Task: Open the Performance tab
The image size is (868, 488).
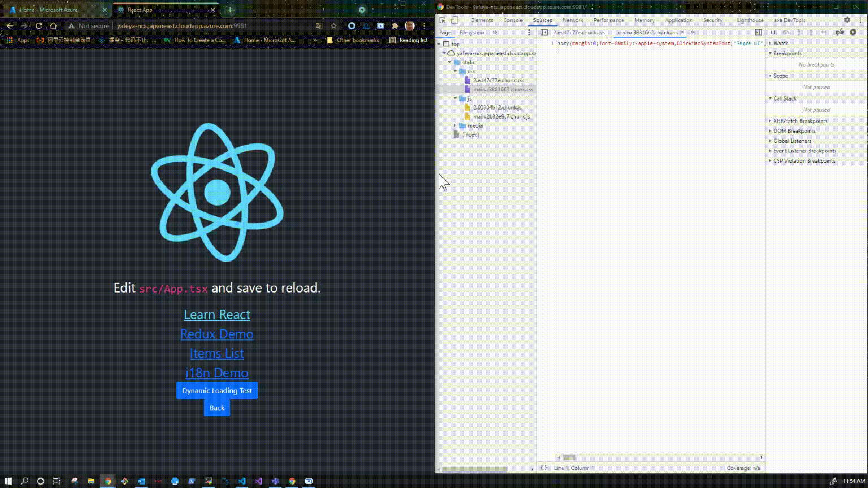Action: (x=609, y=20)
